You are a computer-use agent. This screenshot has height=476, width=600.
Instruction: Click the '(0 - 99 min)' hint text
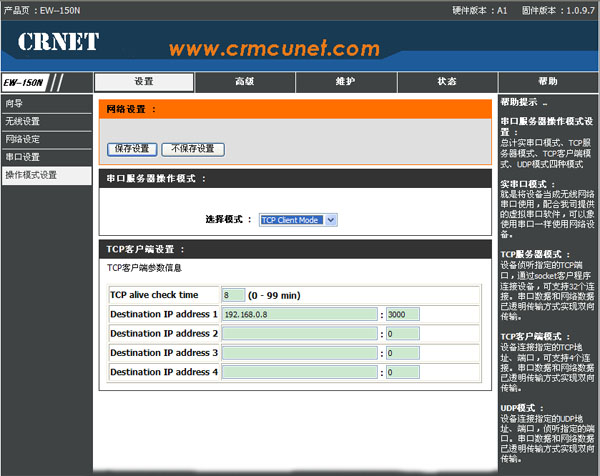(274, 295)
